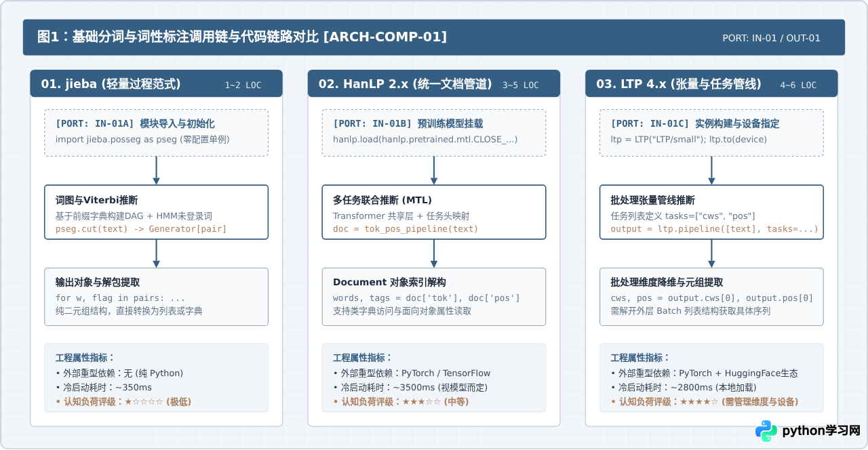Click '工程属性指标：' in the HanLP column
The image size is (868, 450).
pos(362,358)
